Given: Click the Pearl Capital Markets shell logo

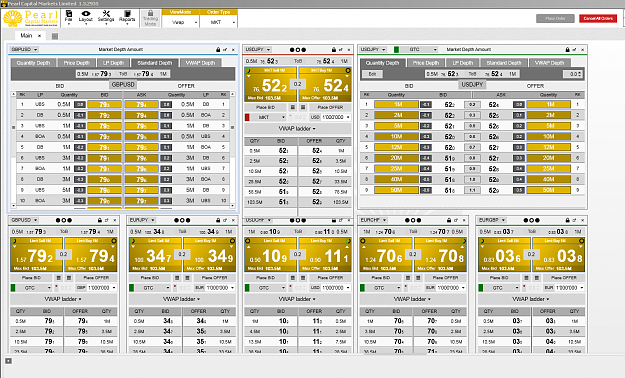Looking at the screenshot, I should point(13,18).
